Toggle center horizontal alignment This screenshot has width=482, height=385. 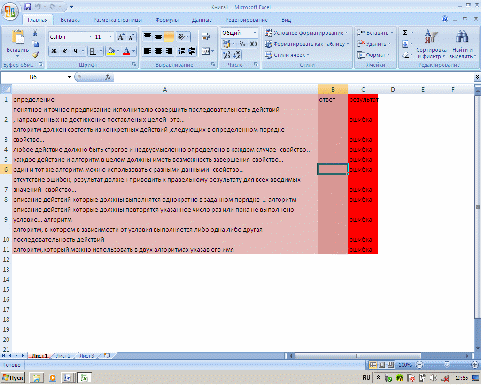point(158,51)
